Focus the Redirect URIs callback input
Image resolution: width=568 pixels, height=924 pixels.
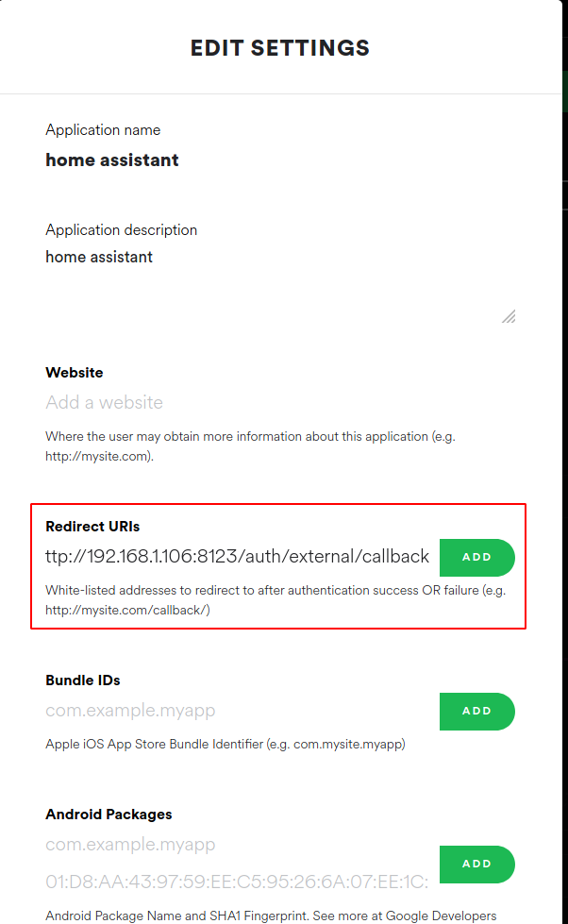click(x=238, y=557)
